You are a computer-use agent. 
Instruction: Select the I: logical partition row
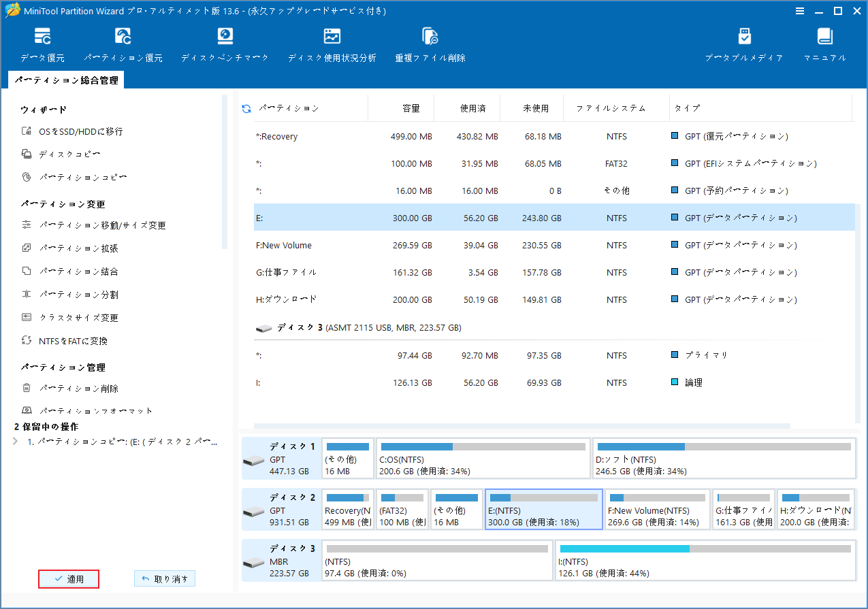pyautogui.click(x=554, y=382)
